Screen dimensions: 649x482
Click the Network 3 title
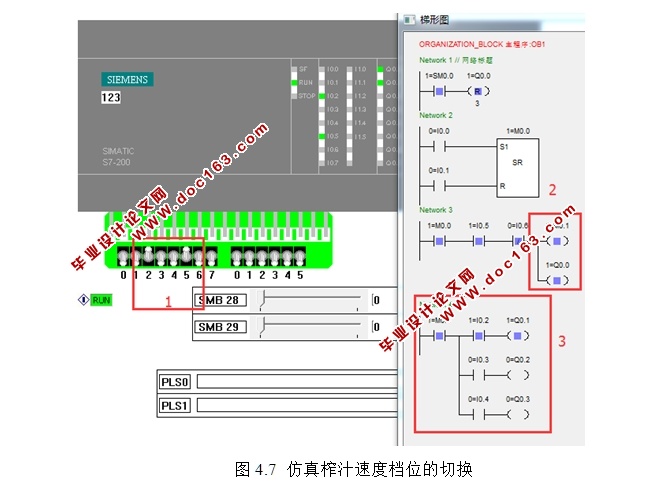pyautogui.click(x=436, y=210)
